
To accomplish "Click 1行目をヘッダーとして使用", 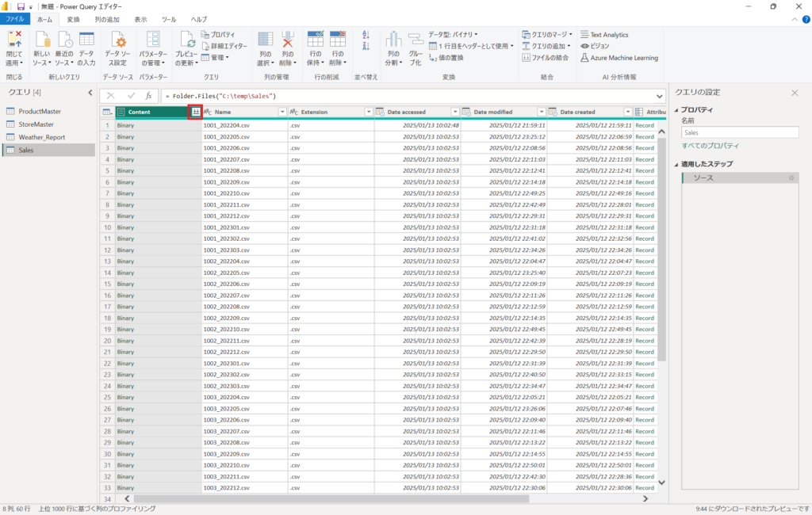I will tap(471, 46).
